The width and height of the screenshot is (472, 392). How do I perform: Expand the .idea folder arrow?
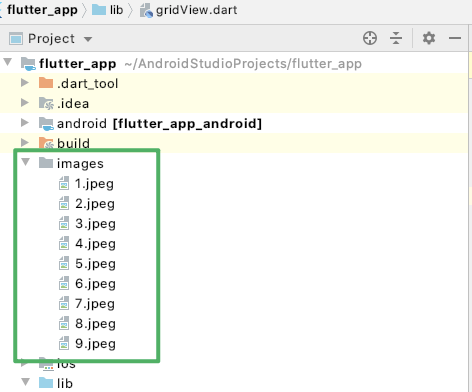25,102
